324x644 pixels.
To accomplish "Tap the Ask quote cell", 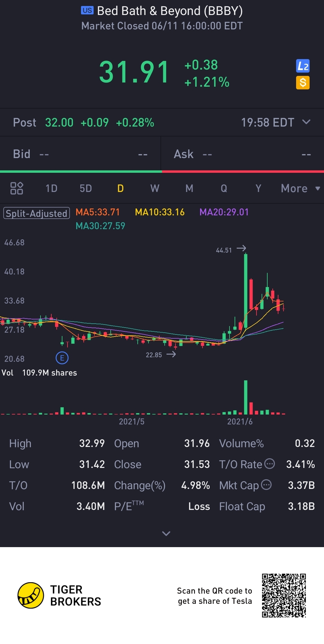I will pos(242,154).
